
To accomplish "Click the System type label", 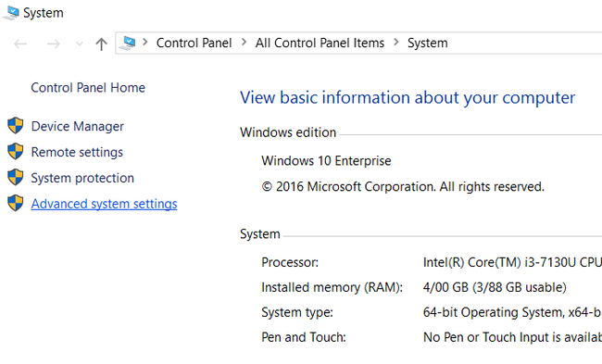I will 297,312.
